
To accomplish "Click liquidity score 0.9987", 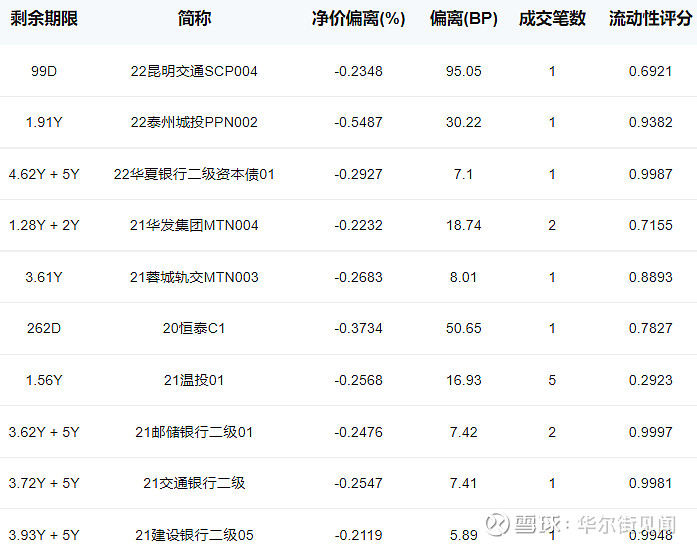I will point(650,174).
